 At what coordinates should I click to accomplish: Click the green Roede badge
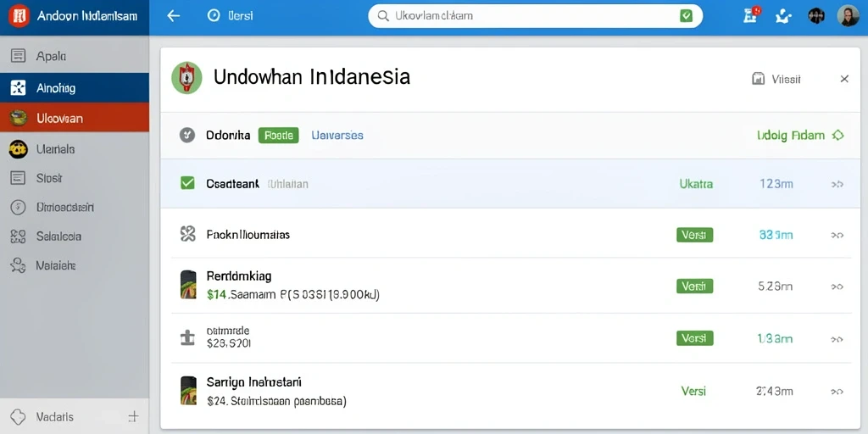(x=278, y=135)
